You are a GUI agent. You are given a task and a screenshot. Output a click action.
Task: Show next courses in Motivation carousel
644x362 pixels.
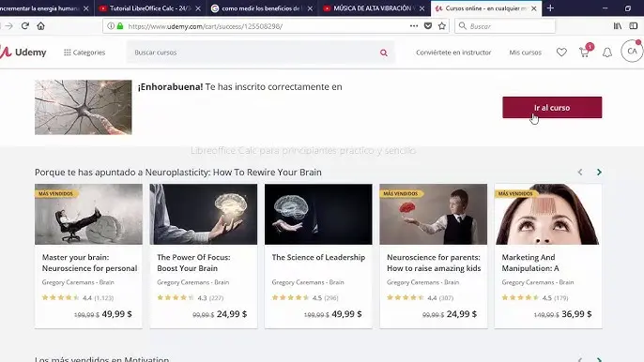(x=599, y=359)
